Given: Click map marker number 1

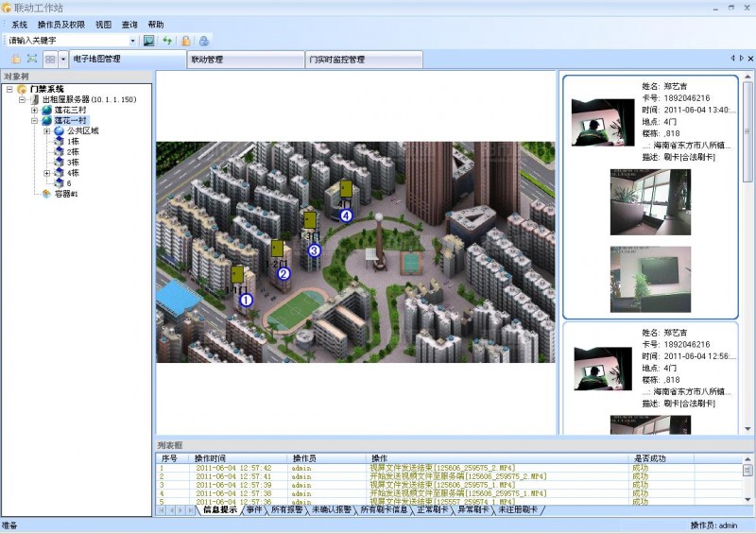Looking at the screenshot, I should point(246,300).
